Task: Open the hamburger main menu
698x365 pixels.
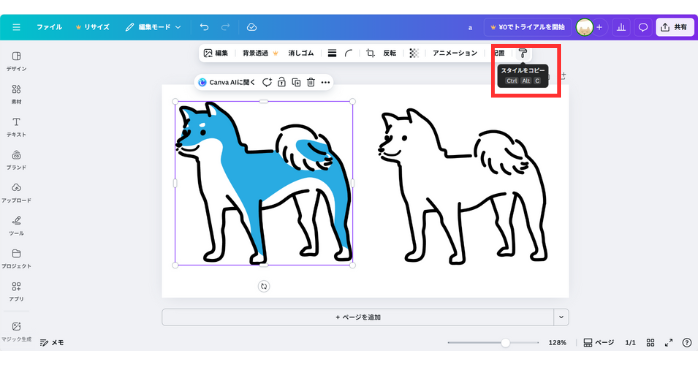Action: point(16,27)
